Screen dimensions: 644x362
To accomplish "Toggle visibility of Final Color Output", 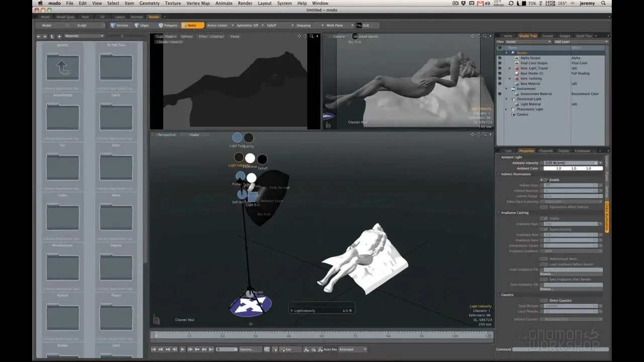I will [x=500, y=63].
